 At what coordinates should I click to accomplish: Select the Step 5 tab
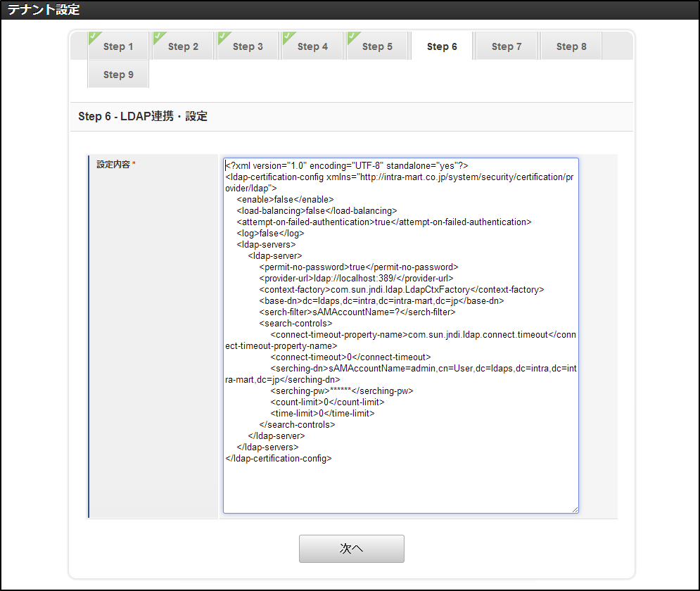click(x=377, y=46)
